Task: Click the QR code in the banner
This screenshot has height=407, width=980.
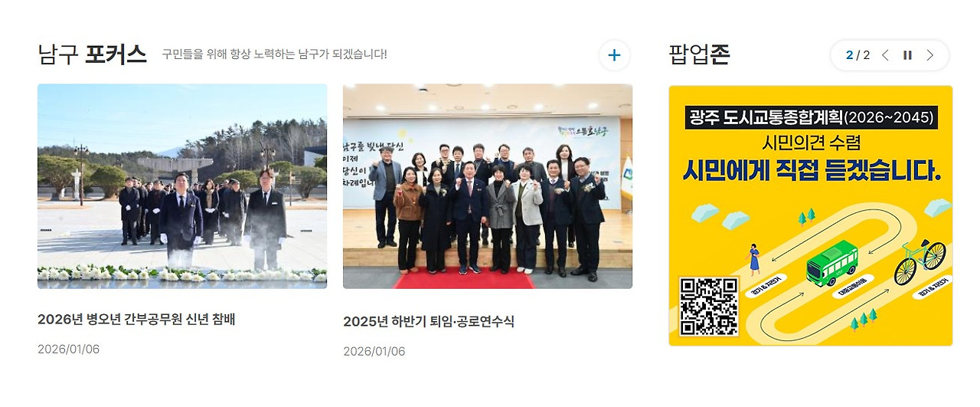Action: coord(709,307)
